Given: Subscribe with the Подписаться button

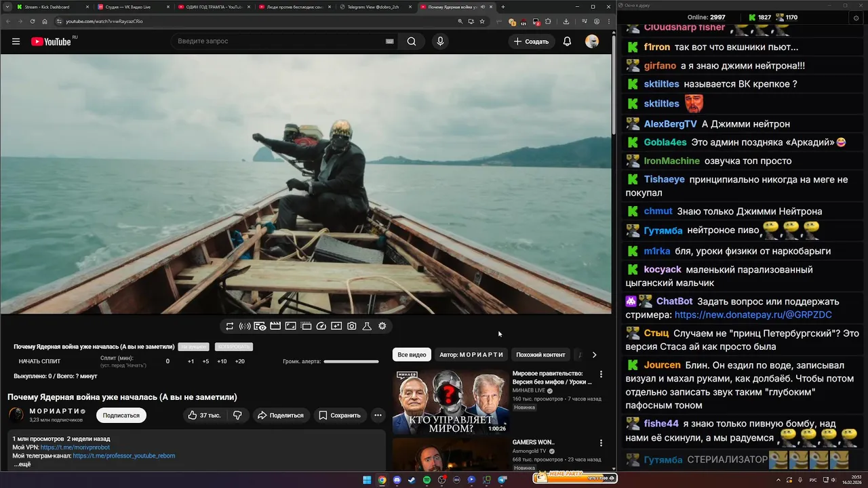Looking at the screenshot, I should point(121,415).
